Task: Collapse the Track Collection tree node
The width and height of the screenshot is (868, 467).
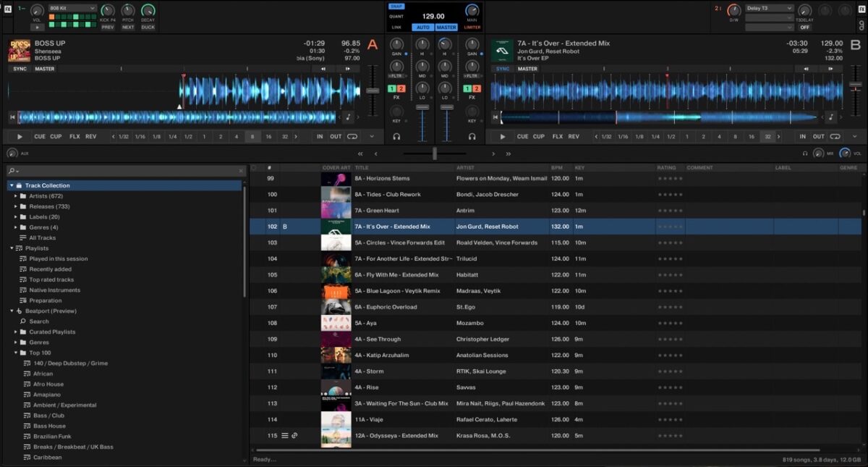Action: click(x=12, y=185)
